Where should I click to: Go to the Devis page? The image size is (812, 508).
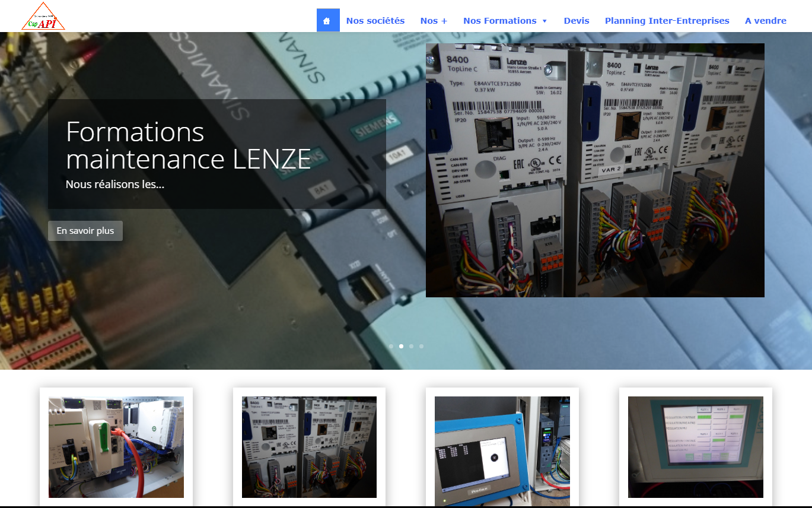click(x=577, y=20)
